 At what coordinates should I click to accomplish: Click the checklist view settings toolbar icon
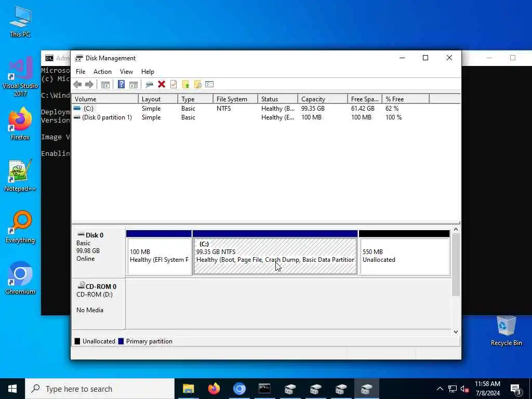point(209,85)
